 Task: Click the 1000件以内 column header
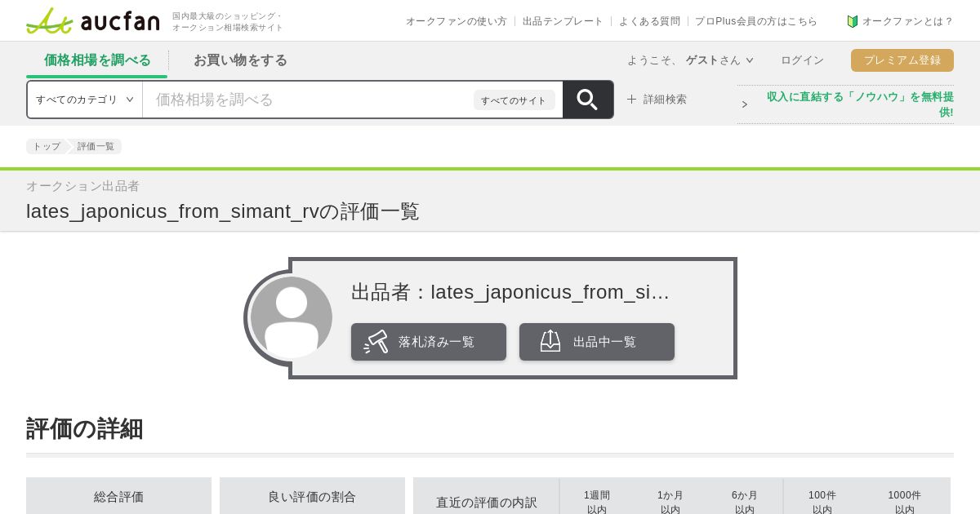click(x=905, y=502)
